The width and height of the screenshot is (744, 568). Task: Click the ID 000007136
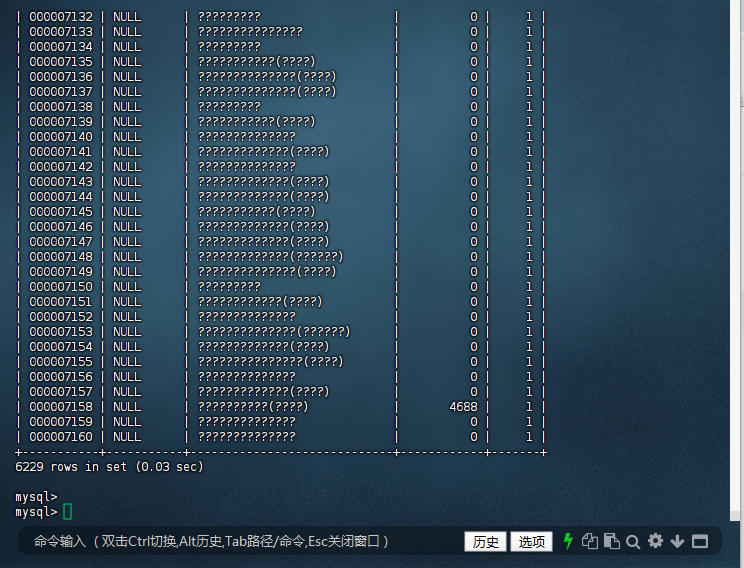[x=61, y=77]
